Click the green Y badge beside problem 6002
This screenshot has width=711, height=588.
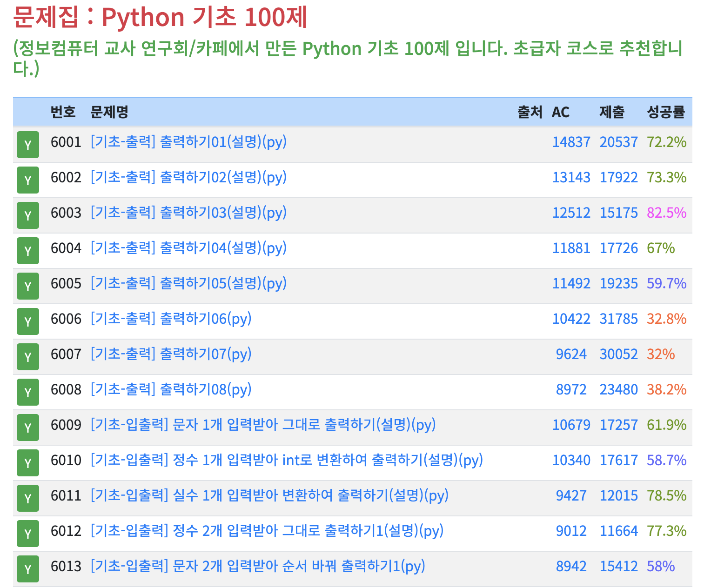28,180
